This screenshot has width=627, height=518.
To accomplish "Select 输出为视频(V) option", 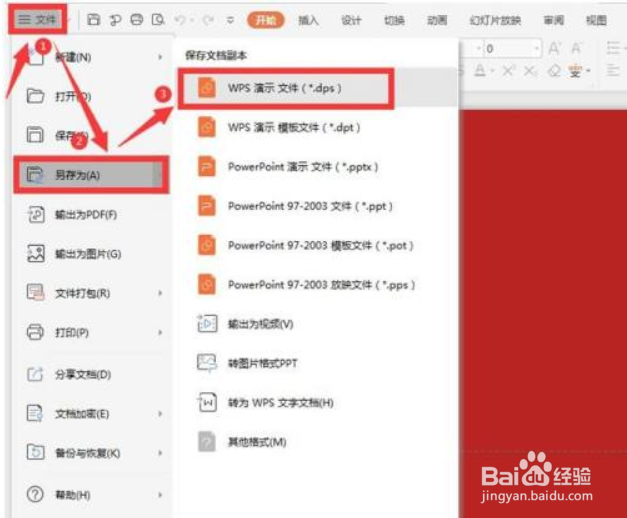I will click(x=317, y=324).
